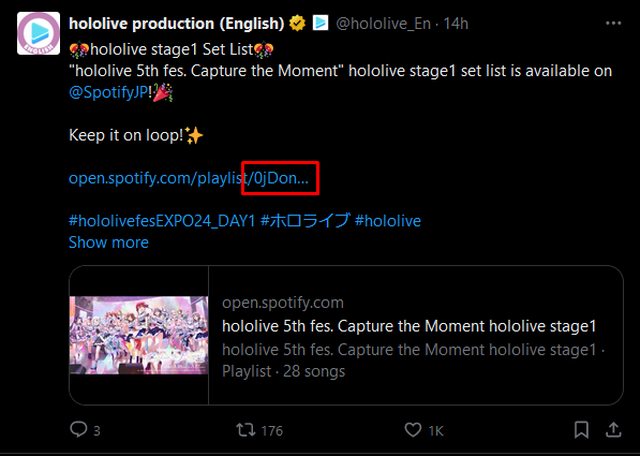Like the tweet with the heart icon
Screen dimensions: 640x456
coord(413,430)
